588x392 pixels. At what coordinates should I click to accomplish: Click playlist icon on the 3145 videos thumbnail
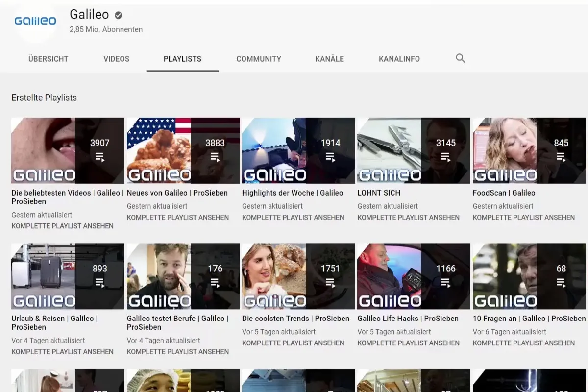(445, 157)
